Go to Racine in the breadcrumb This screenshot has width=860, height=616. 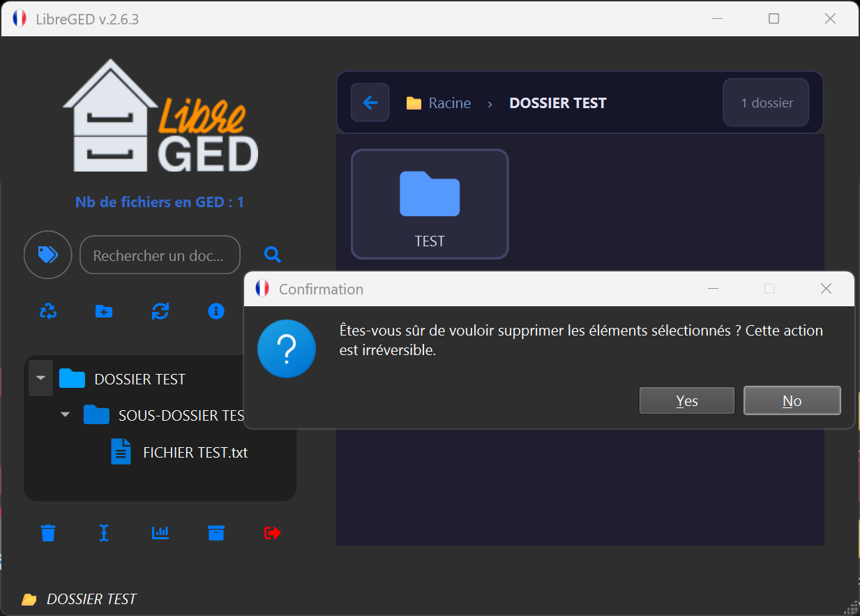click(x=449, y=103)
